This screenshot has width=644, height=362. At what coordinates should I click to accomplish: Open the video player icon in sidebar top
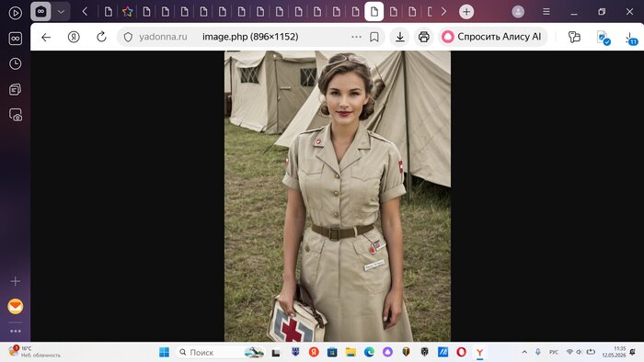pyautogui.click(x=16, y=13)
